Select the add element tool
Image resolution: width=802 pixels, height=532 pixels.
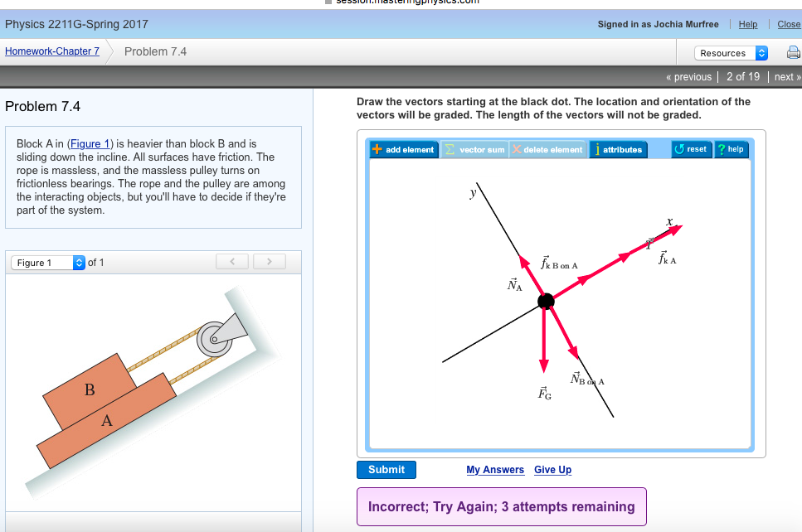(404, 149)
